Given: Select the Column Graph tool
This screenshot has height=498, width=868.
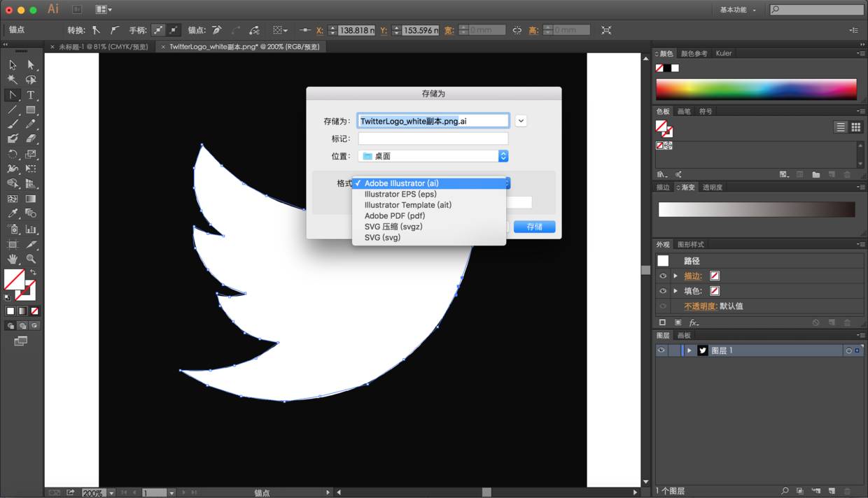Looking at the screenshot, I should pyautogui.click(x=31, y=229).
